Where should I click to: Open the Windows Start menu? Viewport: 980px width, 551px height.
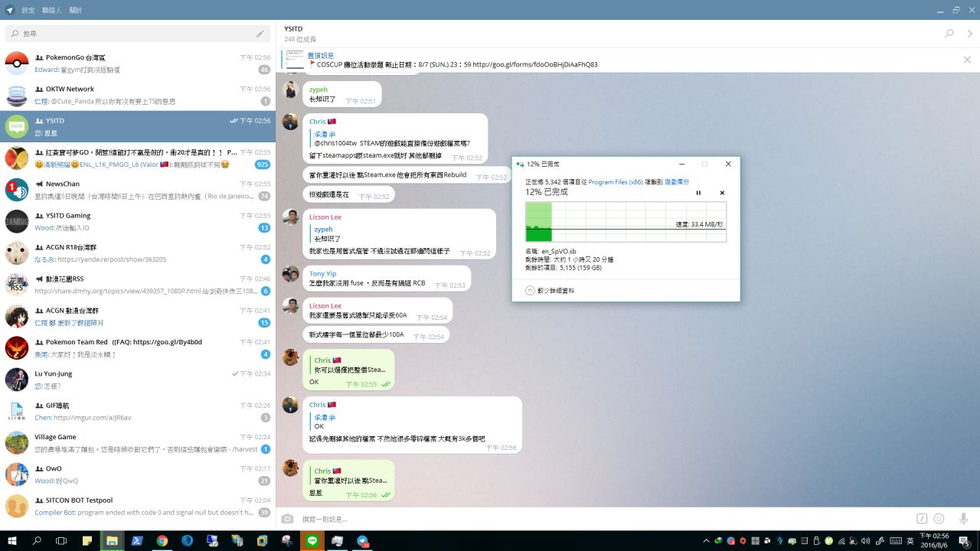(12, 540)
